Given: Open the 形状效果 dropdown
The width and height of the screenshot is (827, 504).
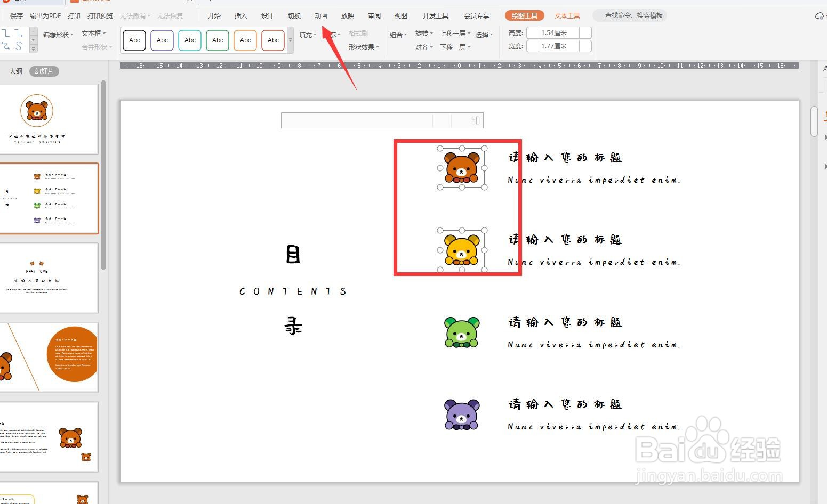Looking at the screenshot, I should click(x=364, y=47).
